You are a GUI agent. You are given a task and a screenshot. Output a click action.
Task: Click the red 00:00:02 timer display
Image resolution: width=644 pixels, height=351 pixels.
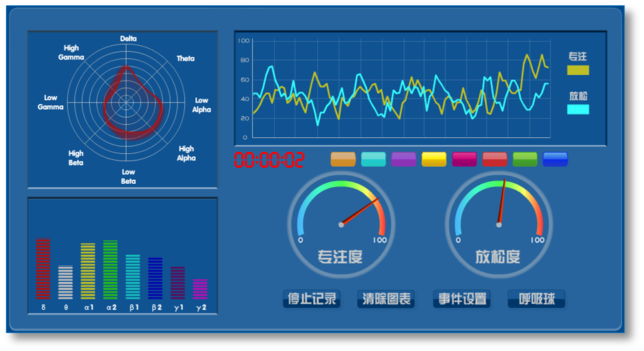tap(269, 160)
